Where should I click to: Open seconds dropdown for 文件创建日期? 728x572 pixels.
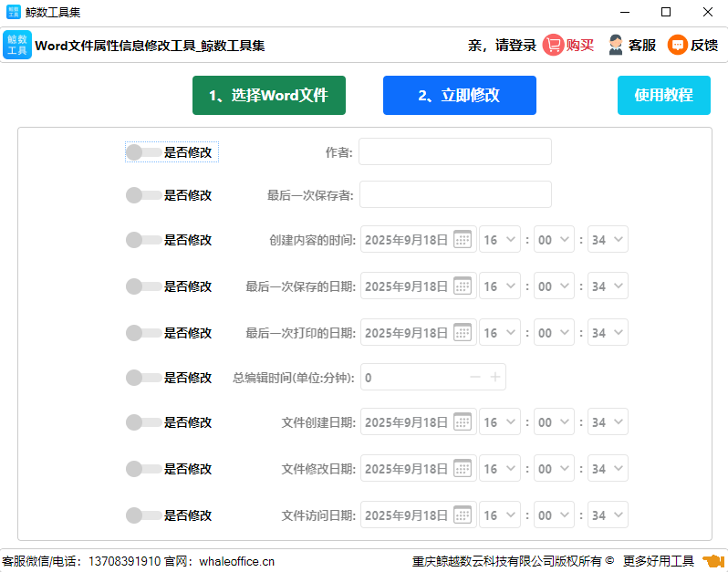click(x=608, y=422)
